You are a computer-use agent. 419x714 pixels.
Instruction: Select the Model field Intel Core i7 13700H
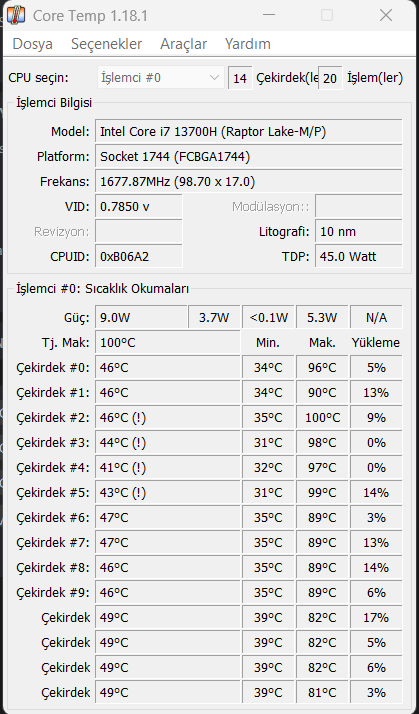tap(249, 132)
